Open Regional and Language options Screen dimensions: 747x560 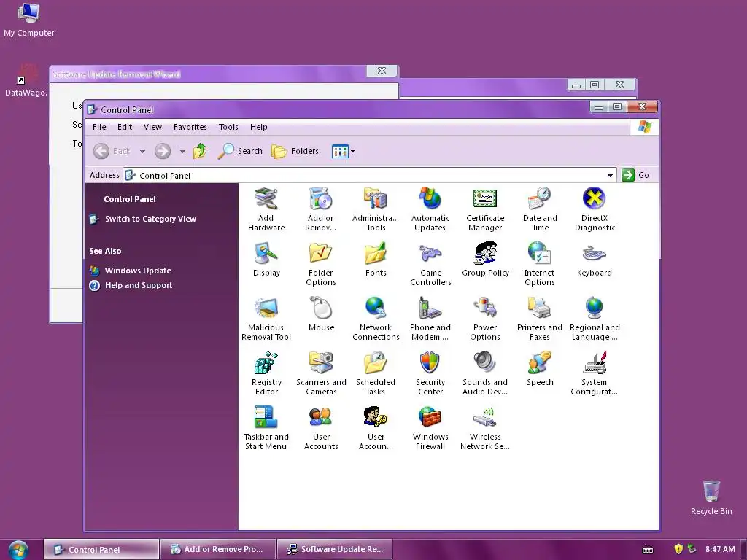[x=595, y=319]
